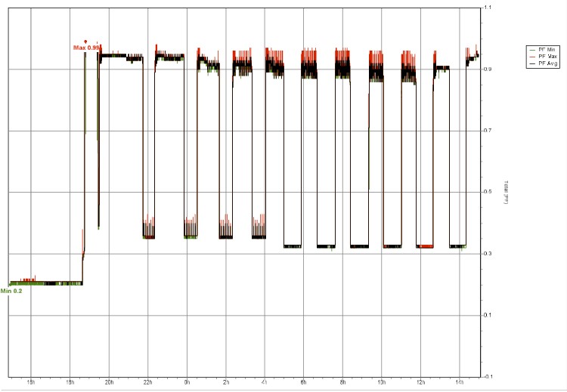Click the green Min 0.2 annotation label
This screenshot has width=567, height=392.
pyautogui.click(x=11, y=291)
